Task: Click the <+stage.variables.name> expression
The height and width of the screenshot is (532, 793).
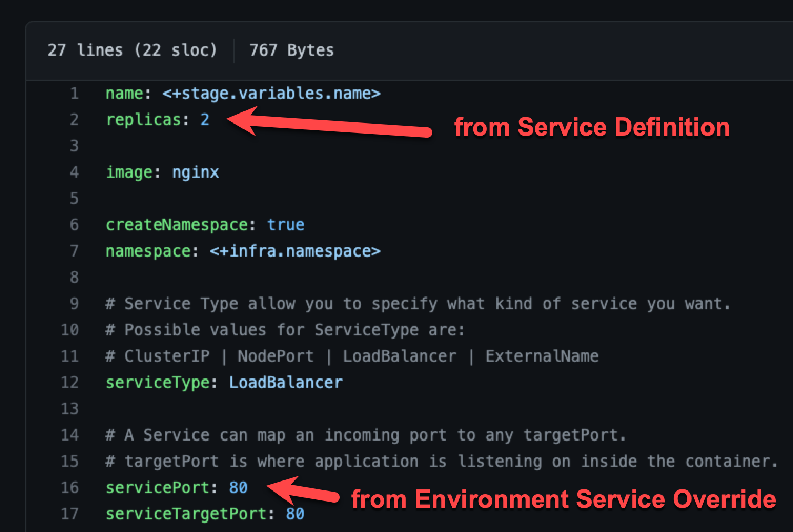Action: 271,94
